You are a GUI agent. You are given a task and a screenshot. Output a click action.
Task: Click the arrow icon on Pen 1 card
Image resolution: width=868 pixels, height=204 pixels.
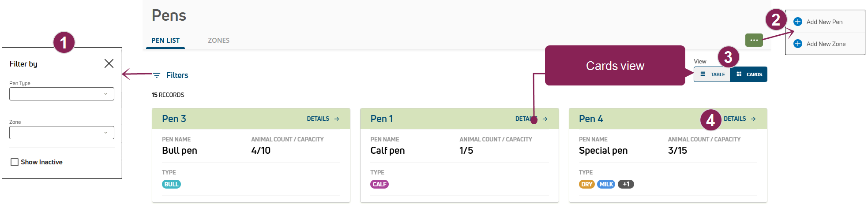pyautogui.click(x=545, y=119)
